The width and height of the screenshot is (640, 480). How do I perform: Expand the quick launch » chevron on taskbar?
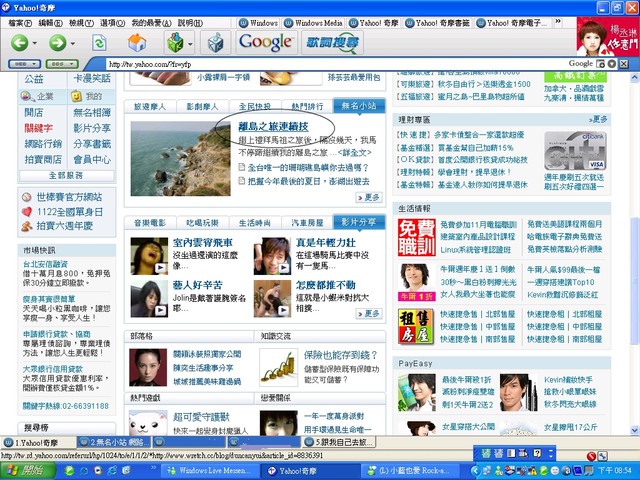pyautogui.click(x=154, y=468)
